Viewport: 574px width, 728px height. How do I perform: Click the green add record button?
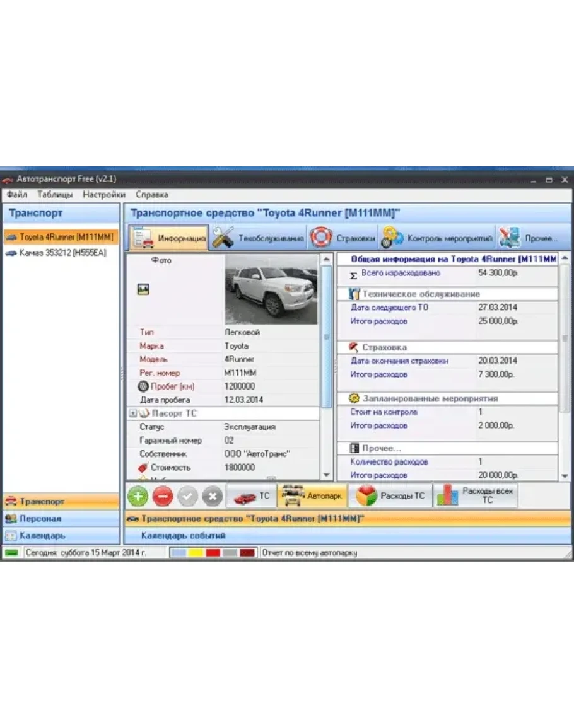tap(138, 496)
